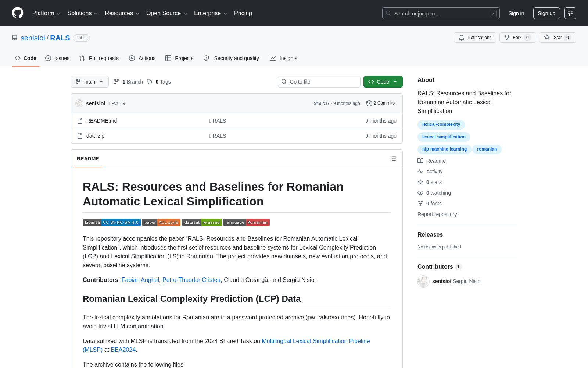The image size is (588, 368).
Task: Click the README outline list icon
Action: click(393, 159)
